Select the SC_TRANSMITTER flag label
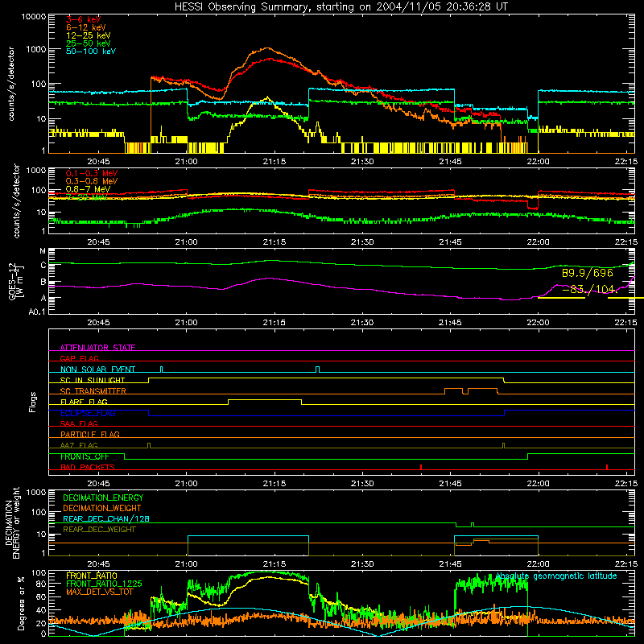This screenshot has height=644, width=644. (93, 391)
